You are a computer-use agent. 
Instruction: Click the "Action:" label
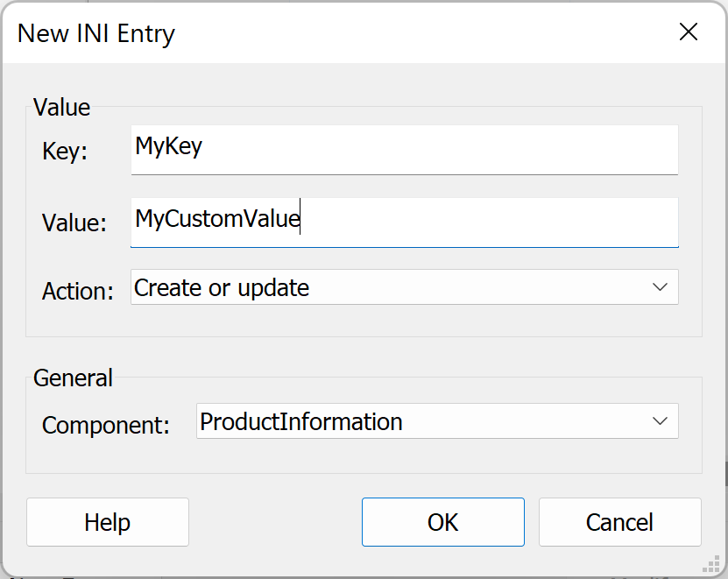click(x=78, y=292)
